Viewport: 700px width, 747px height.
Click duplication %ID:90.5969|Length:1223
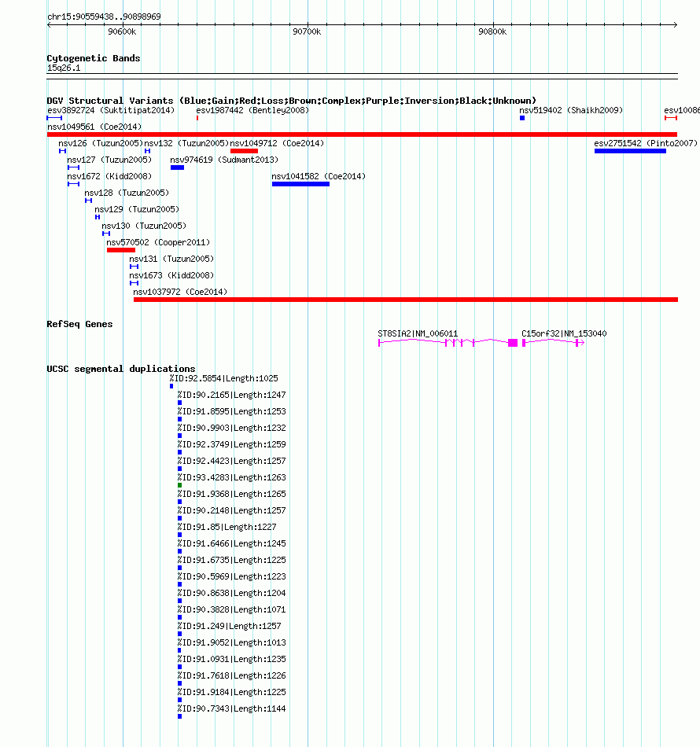(x=231, y=576)
